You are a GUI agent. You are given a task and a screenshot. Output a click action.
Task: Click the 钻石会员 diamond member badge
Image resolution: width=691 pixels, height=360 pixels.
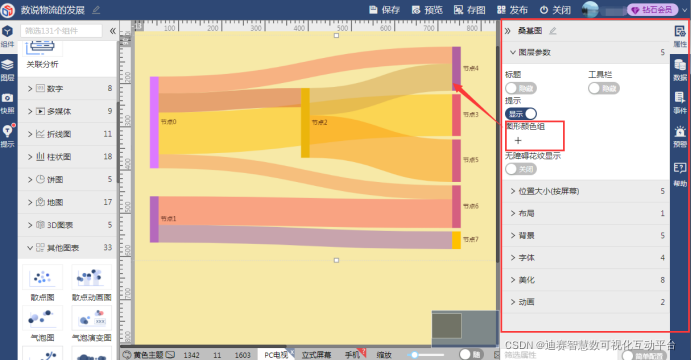tap(653, 10)
